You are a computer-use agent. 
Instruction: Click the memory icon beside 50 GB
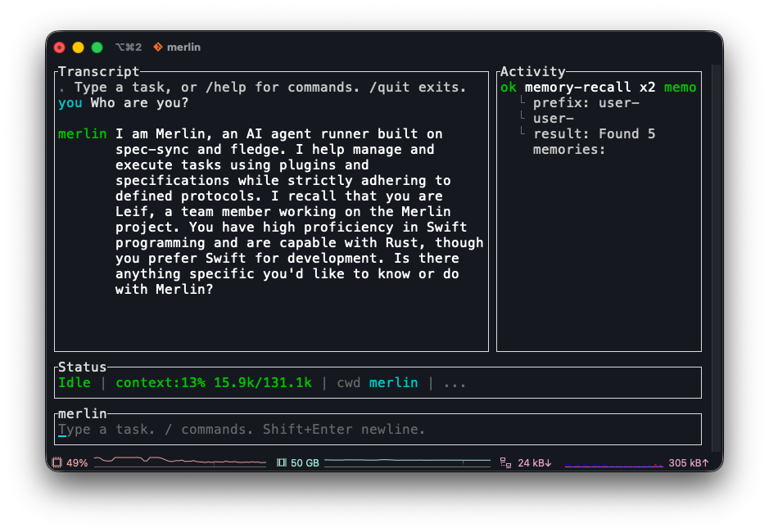coord(282,462)
